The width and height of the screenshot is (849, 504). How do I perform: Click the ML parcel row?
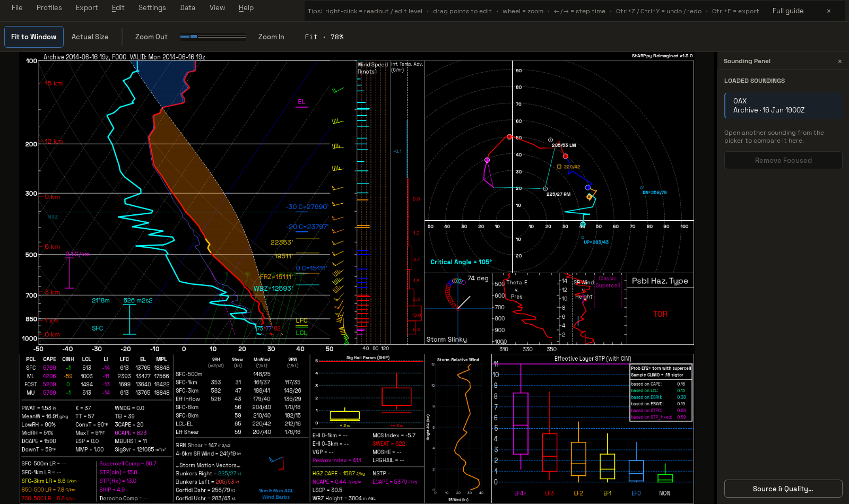[x=97, y=376]
